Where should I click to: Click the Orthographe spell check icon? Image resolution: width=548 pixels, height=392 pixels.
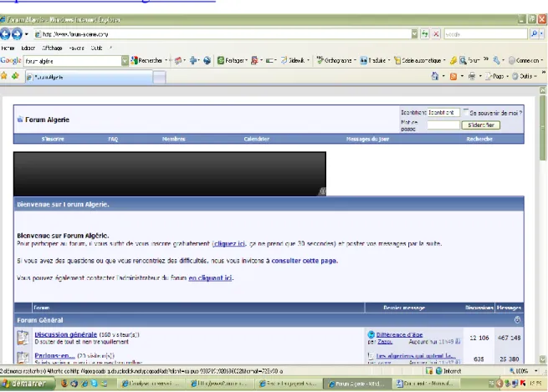[x=320, y=60]
